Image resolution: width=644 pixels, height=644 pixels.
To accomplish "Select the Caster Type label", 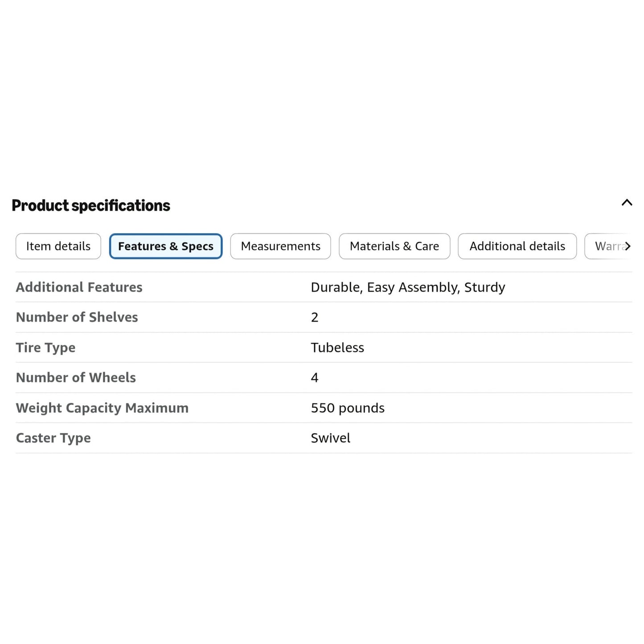I will click(53, 438).
